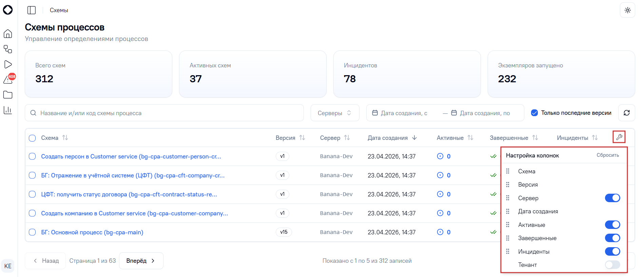Screen dimensions: 644x277
Task: Open the play instances sidebar icon
Action: pyautogui.click(x=8, y=64)
